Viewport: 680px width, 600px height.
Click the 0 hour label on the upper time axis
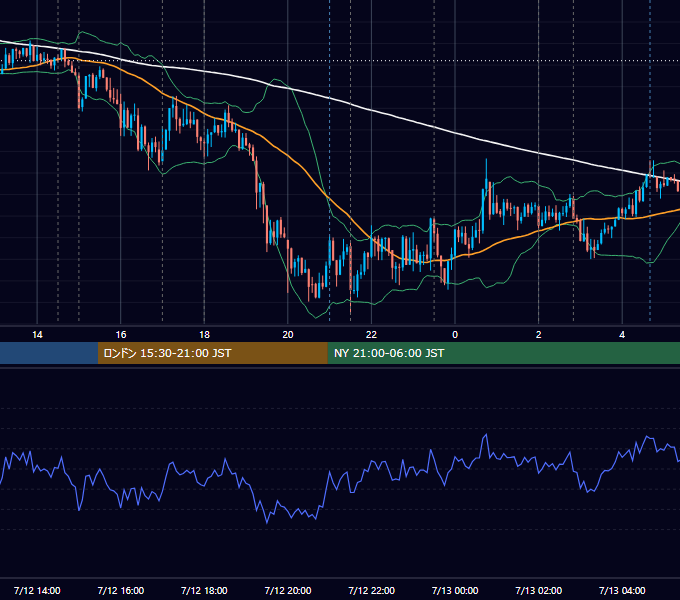pyautogui.click(x=455, y=335)
